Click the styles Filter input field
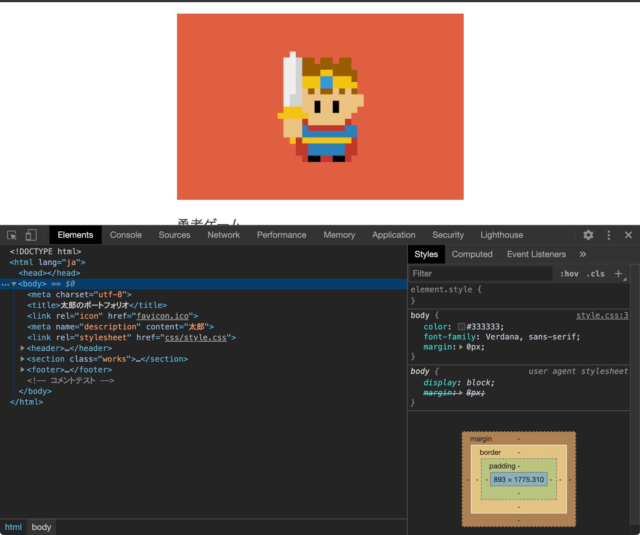This screenshot has height=535, width=640. 480,274
